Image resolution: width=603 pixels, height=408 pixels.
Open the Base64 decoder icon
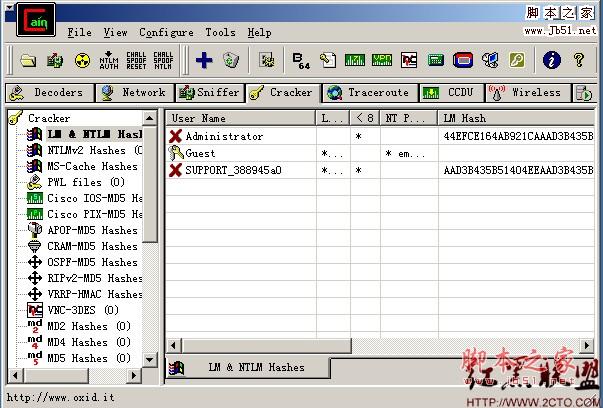pos(301,60)
